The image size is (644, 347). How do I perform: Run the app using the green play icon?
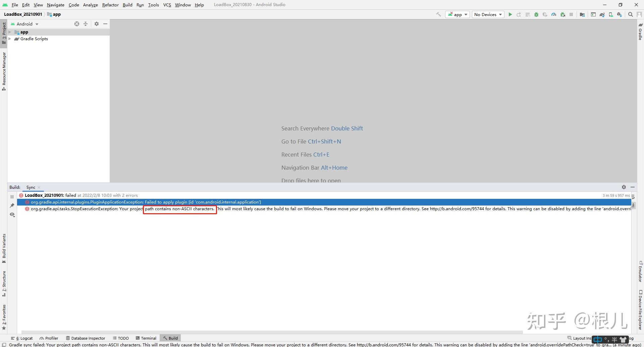[x=510, y=14]
